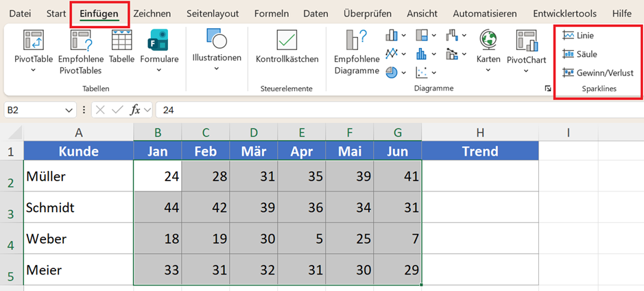Select cell containing Müller
Screen dimensions: 644x291
pos(78,176)
